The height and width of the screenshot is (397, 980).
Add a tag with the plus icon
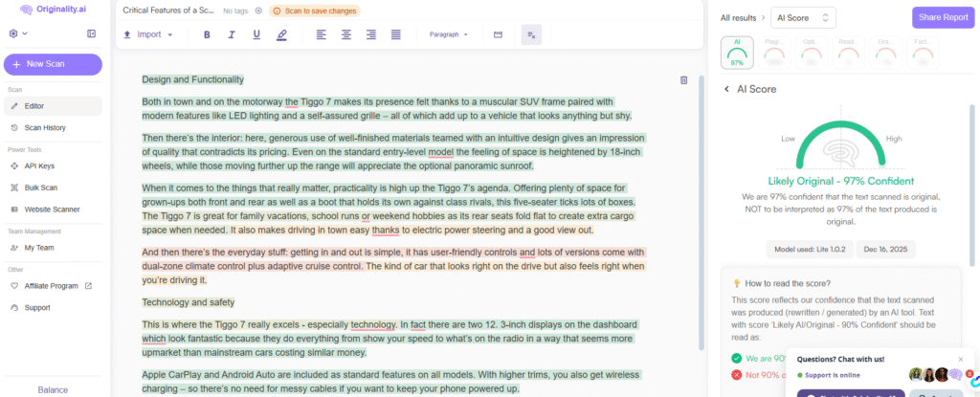point(258,11)
